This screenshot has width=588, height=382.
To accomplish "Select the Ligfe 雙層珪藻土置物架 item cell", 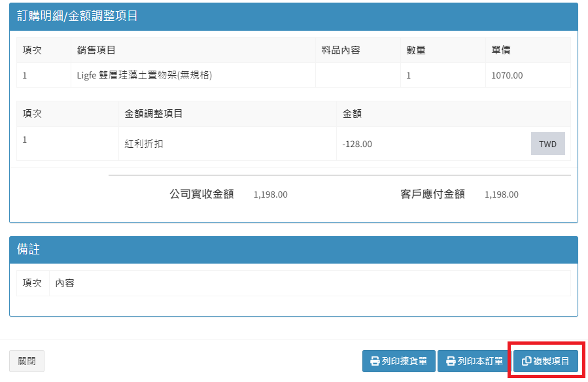I will coord(145,75).
